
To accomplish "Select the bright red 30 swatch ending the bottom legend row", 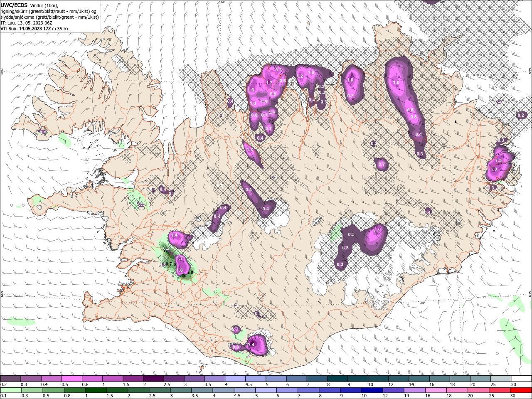I will (x=521, y=390).
